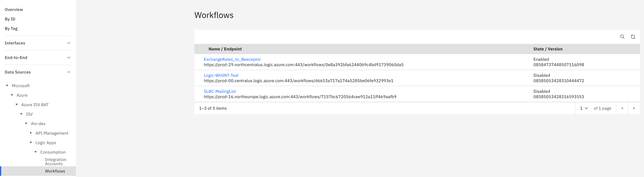Select Integration Accounts in the tree
Image resolution: width=644 pixels, height=177 pixels.
click(x=56, y=161)
